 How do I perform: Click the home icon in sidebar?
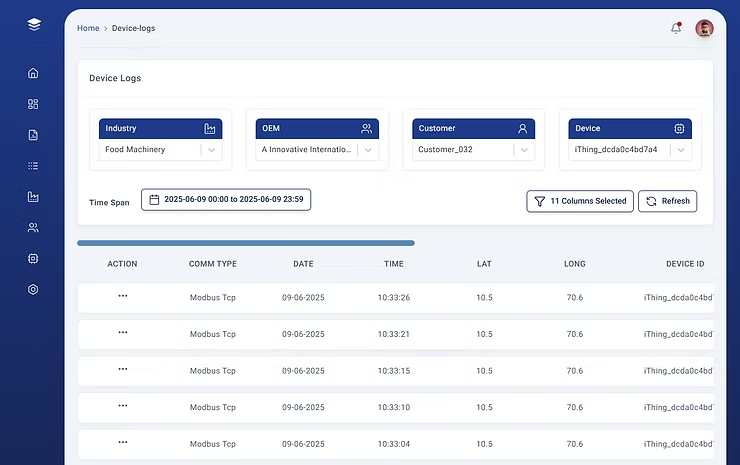point(33,73)
